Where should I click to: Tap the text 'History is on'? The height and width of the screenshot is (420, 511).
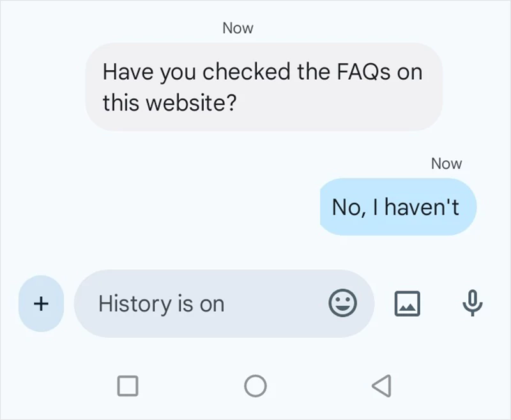(161, 304)
